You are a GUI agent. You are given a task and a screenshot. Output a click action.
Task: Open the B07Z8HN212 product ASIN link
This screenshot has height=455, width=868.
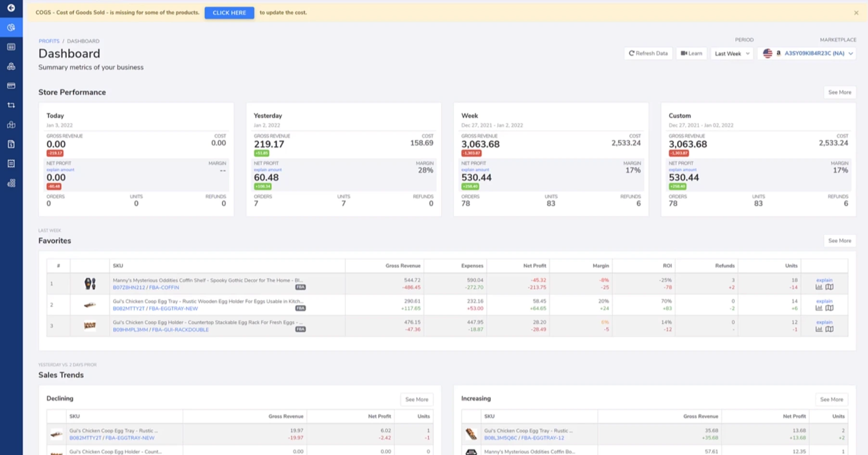[x=128, y=287]
